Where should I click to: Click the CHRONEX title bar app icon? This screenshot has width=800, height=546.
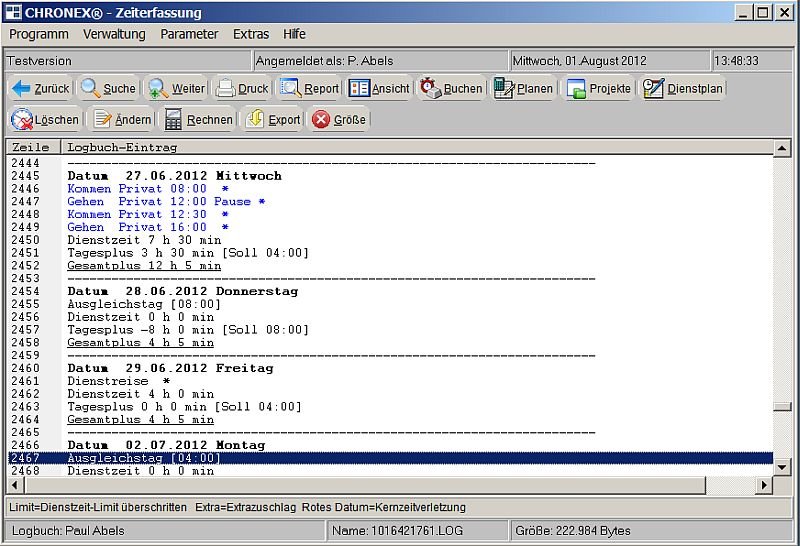click(x=13, y=12)
